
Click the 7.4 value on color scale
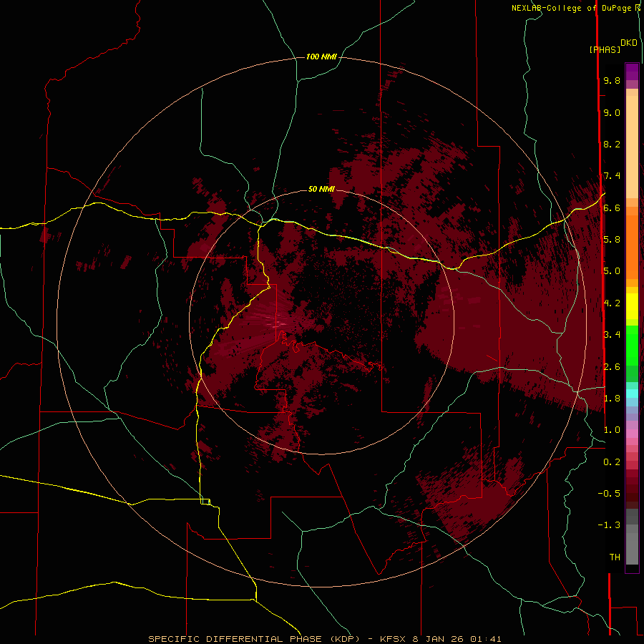pos(612,176)
